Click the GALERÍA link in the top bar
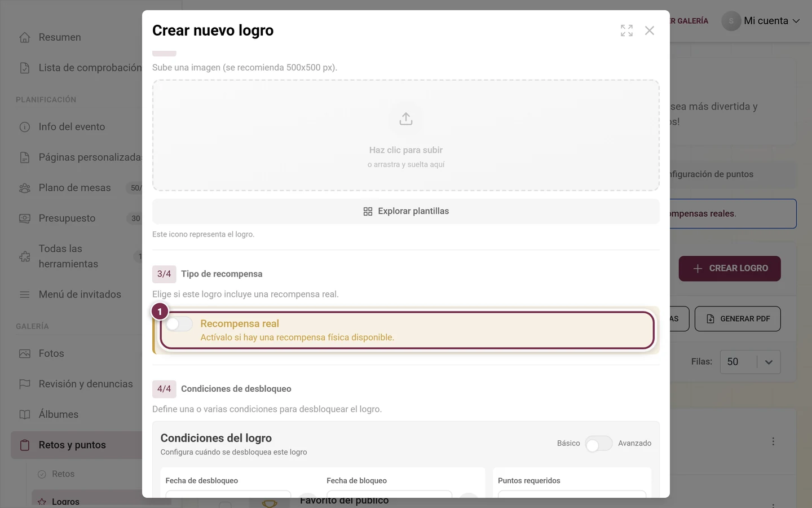This screenshot has width=812, height=508. click(x=689, y=21)
